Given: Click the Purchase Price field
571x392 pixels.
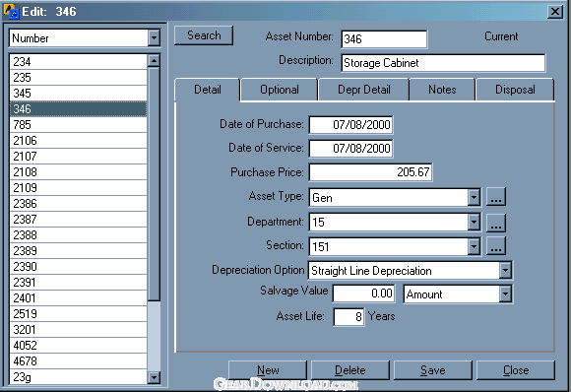Looking at the screenshot, I should point(370,172).
